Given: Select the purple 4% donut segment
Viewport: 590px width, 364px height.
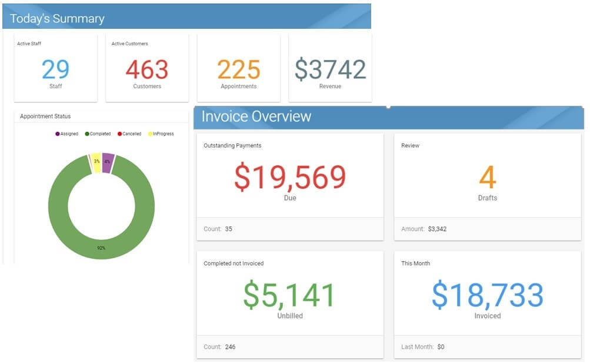Looking at the screenshot, I should [108, 162].
